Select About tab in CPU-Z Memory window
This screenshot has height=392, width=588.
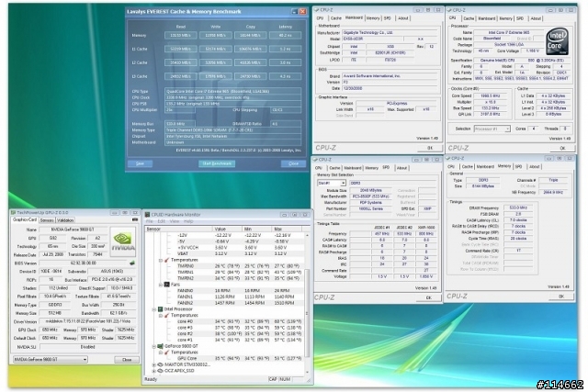535,166
